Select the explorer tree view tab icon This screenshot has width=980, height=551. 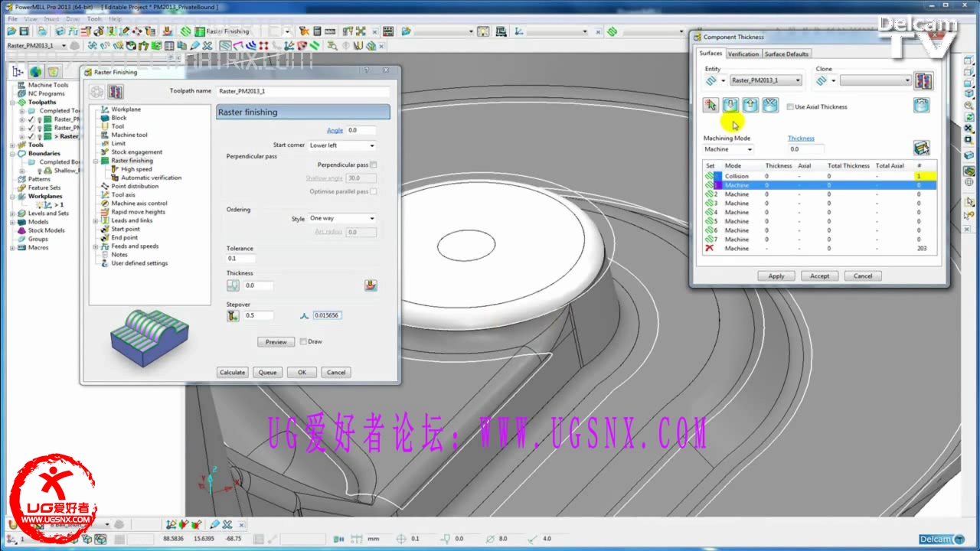coord(18,72)
